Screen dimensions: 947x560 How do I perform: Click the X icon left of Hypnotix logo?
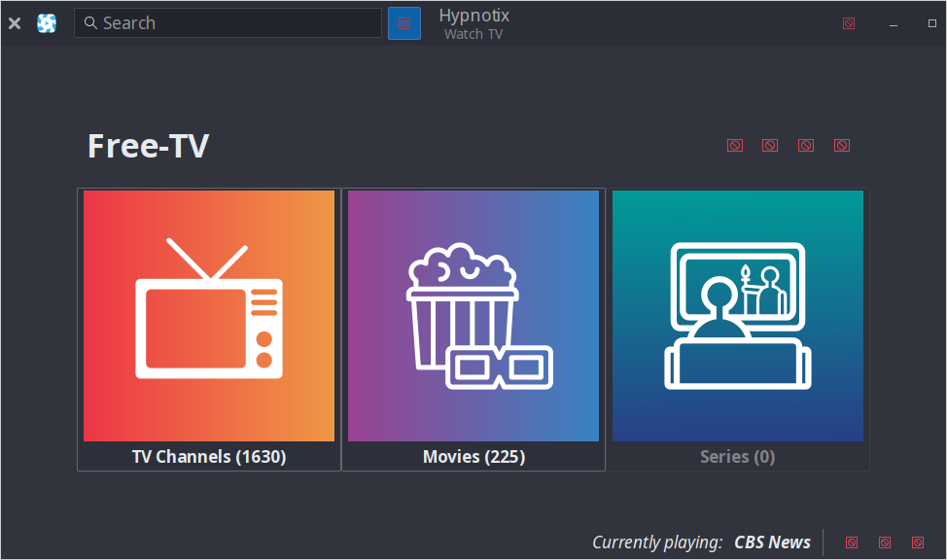point(15,23)
